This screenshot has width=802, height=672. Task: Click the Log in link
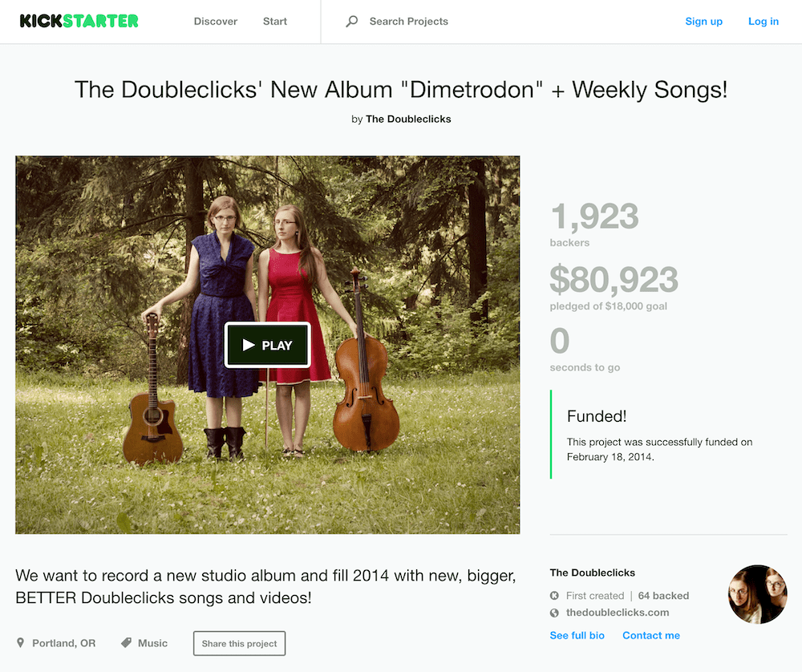(764, 22)
